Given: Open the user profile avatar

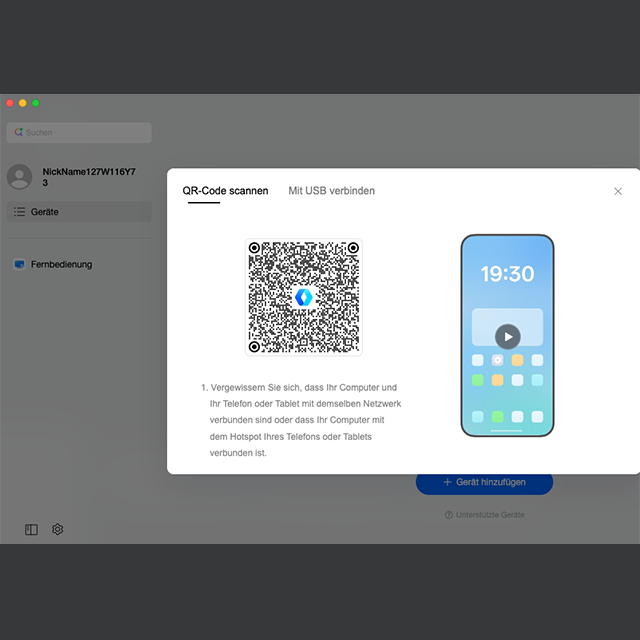Looking at the screenshot, I should (x=19, y=177).
